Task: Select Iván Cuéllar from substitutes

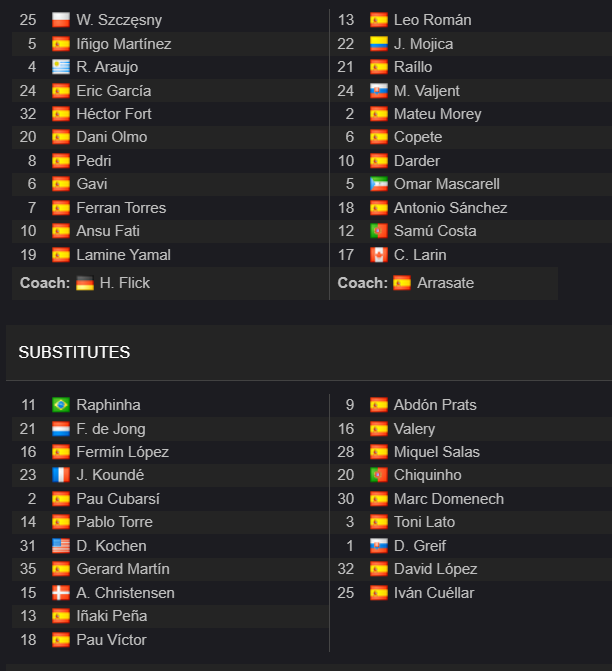Action: point(434,593)
